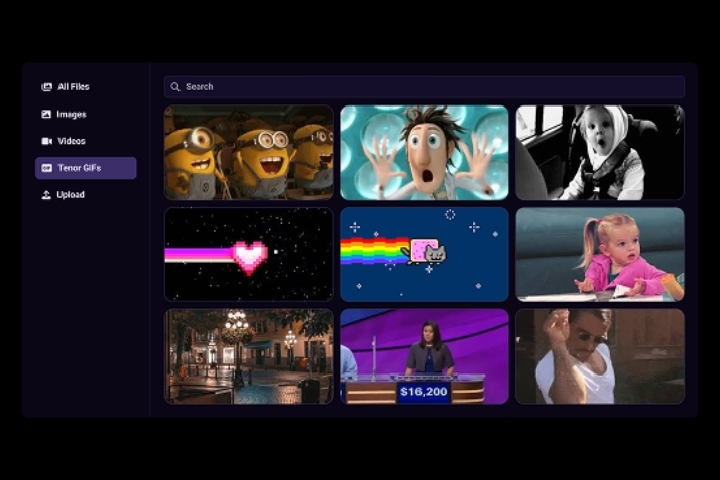Open the Upload option
The width and height of the screenshot is (720, 480).
pyautogui.click(x=70, y=195)
